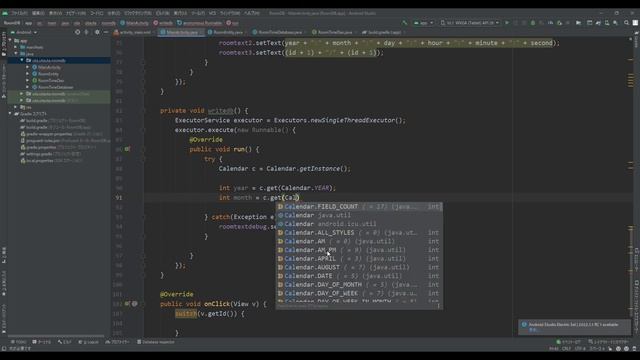Click the expand/collapse all icon in Project panel
Image resolution: width=640 pixels, height=360 pixels.
(x=87, y=32)
